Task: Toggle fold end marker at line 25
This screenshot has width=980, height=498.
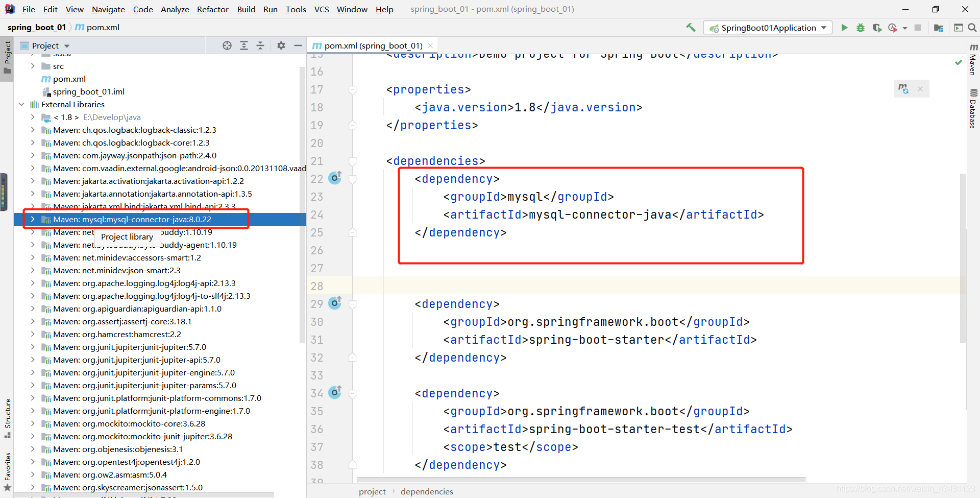Action: click(352, 232)
